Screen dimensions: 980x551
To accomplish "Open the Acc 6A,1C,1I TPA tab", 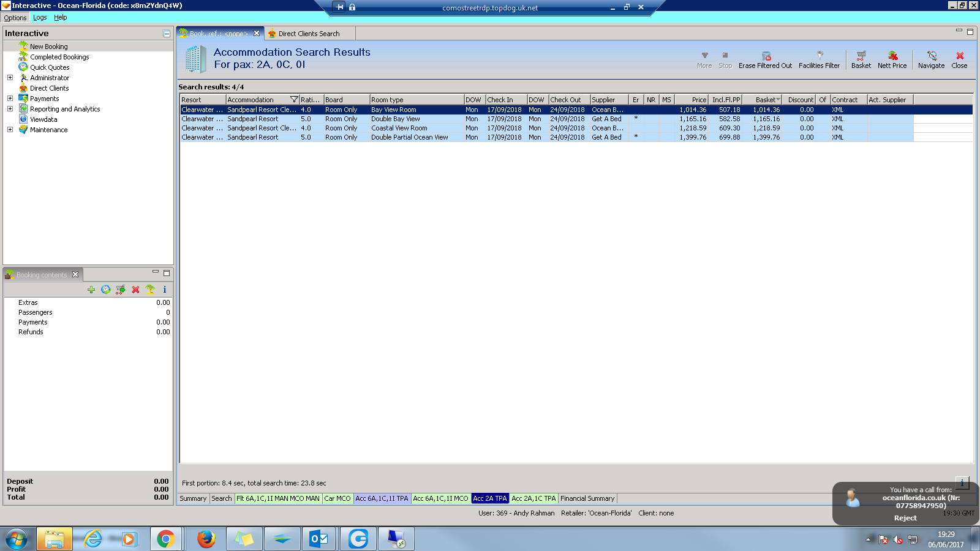I will click(382, 498).
